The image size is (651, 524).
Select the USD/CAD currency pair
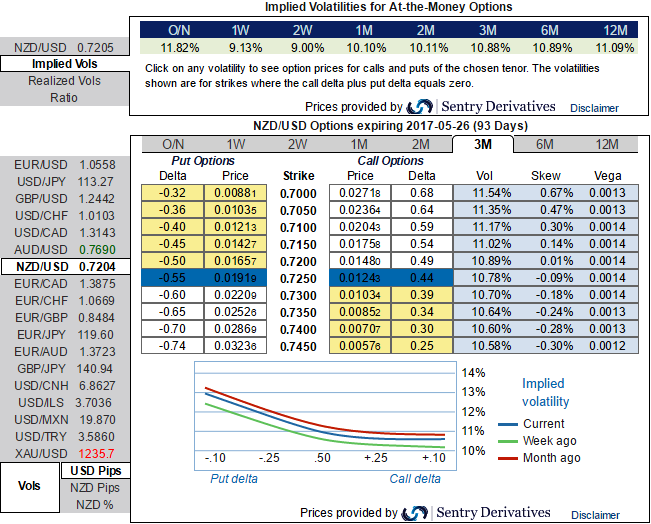[x=65, y=233]
